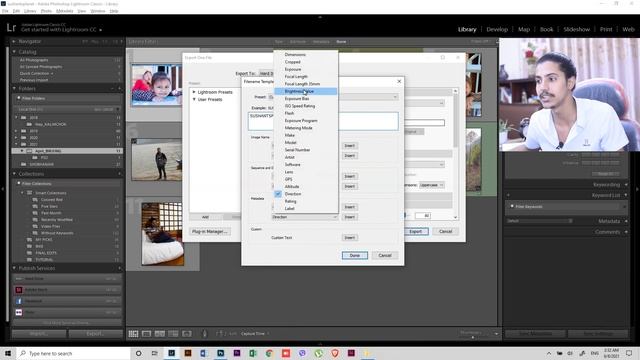Close the Filename Template Editor dialog

pos(399,81)
